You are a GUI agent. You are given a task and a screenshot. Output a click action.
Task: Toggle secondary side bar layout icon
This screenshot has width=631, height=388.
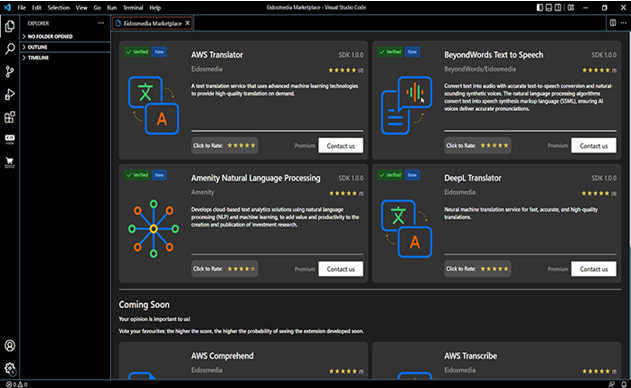coord(558,8)
